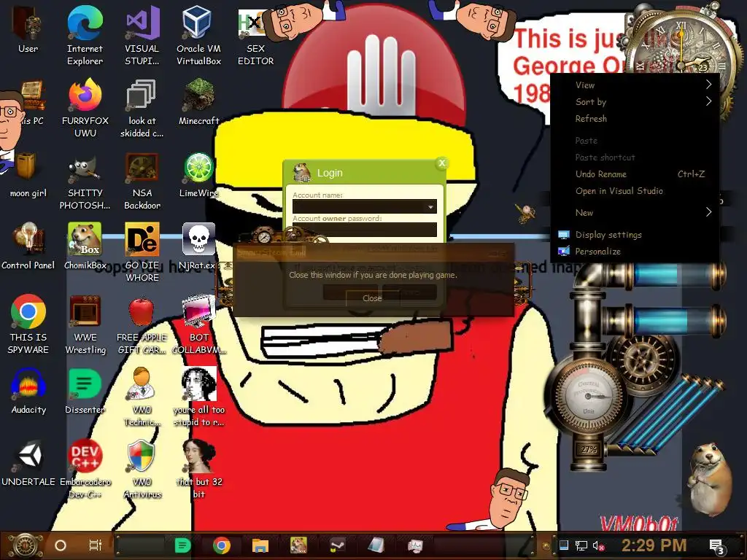Viewport: 747px width, 560px height.
Task: Select the 'GO DIE WHORE' De icon
Action: [142, 252]
